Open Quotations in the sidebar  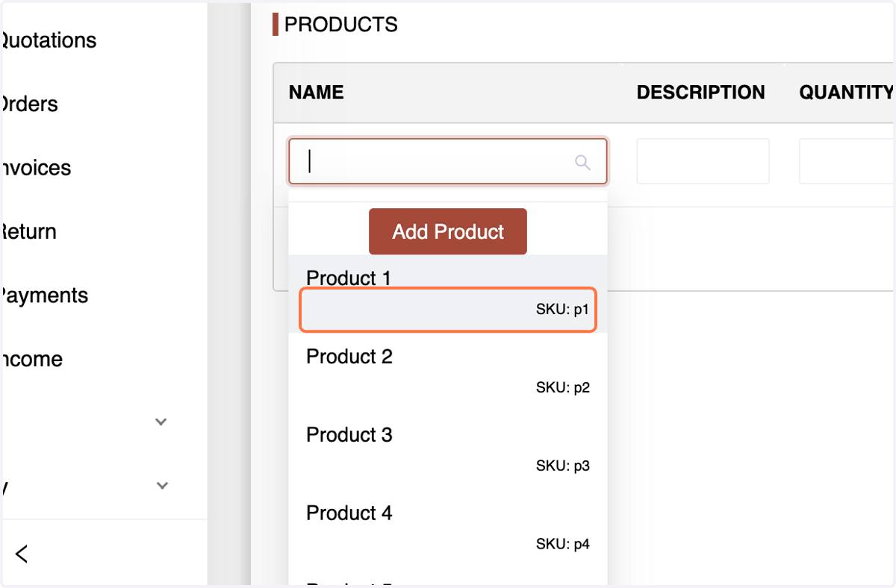pyautogui.click(x=49, y=40)
